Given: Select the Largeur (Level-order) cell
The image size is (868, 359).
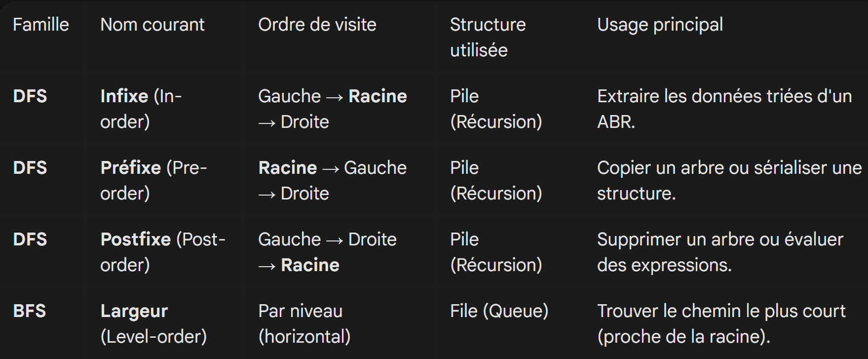Looking at the screenshot, I should tap(153, 323).
